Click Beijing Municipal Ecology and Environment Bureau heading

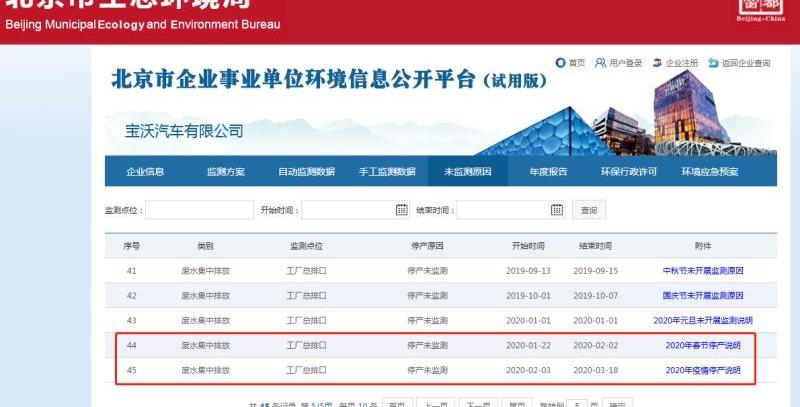[142, 24]
